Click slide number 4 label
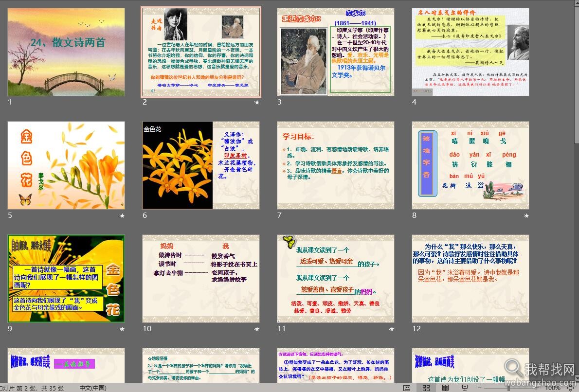Viewport: 579px width, 392px height. [x=415, y=102]
